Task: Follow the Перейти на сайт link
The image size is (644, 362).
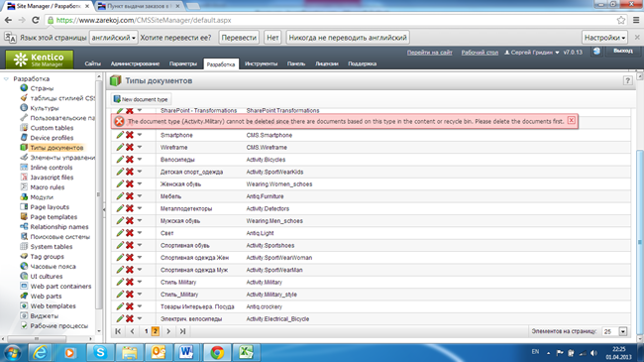Action: (430, 53)
